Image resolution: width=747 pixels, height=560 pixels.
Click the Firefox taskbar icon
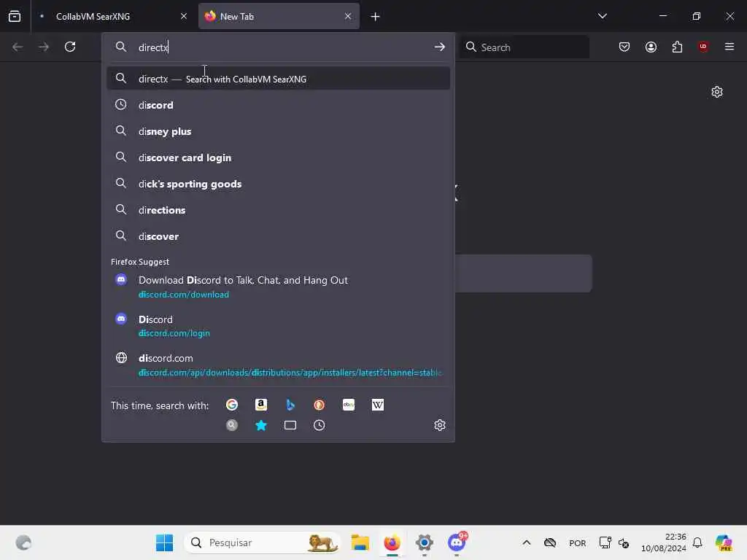(392, 542)
